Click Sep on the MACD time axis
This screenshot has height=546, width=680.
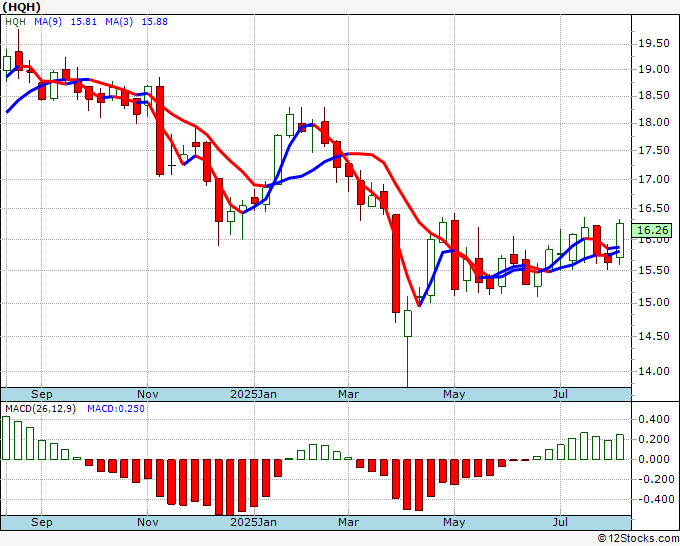(x=42, y=522)
